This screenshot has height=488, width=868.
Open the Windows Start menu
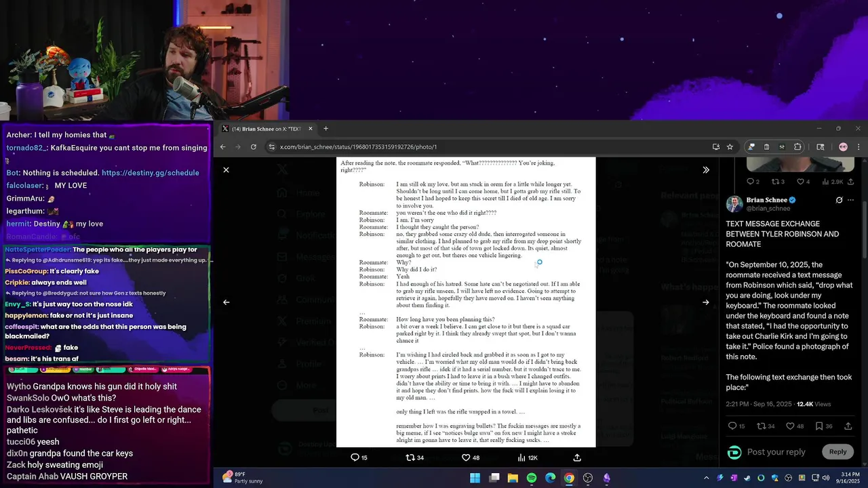[475, 478]
